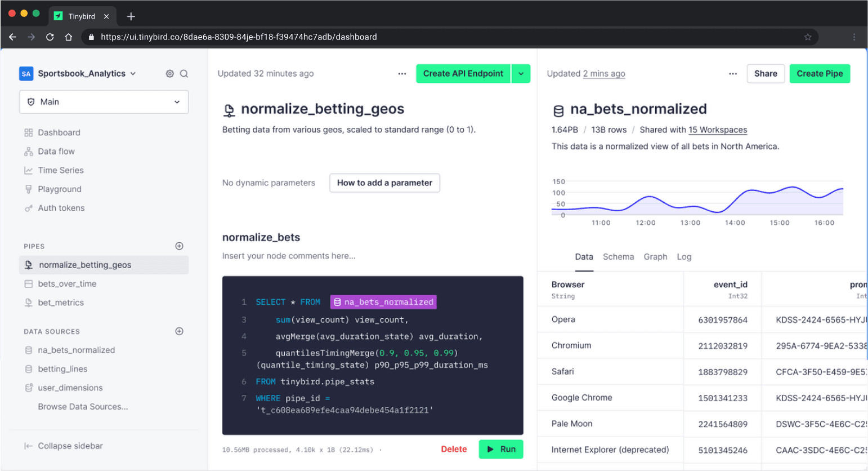The width and height of the screenshot is (868, 471).
Task: Open workspace settings gear icon
Action: (x=169, y=74)
